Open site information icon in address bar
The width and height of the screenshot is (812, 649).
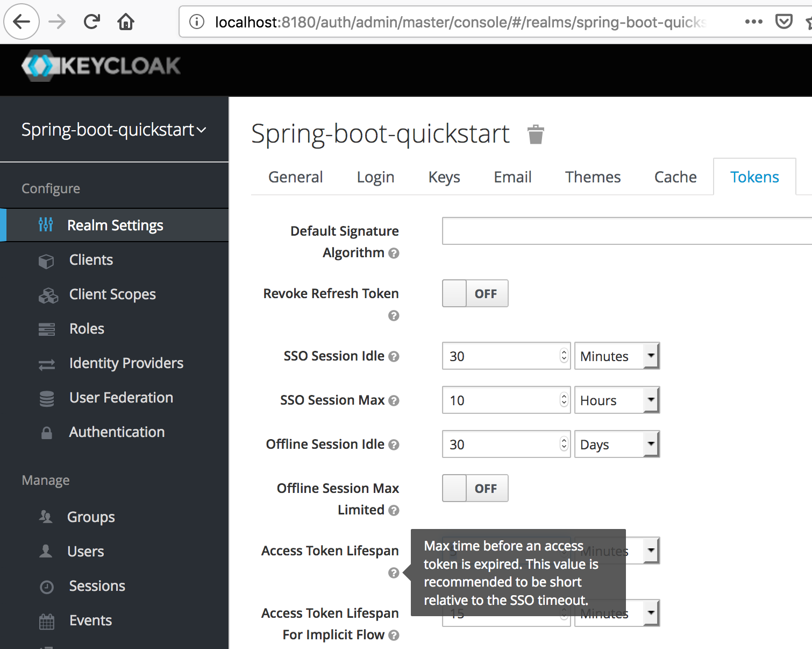click(197, 22)
